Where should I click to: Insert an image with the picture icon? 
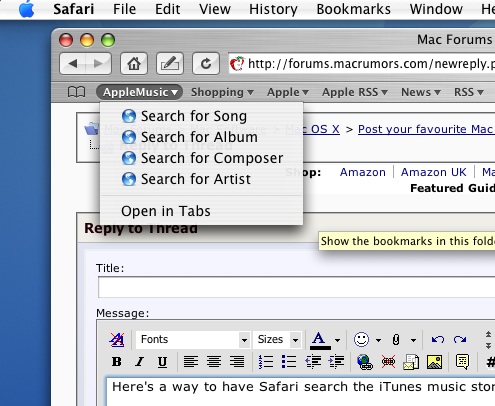point(434,362)
